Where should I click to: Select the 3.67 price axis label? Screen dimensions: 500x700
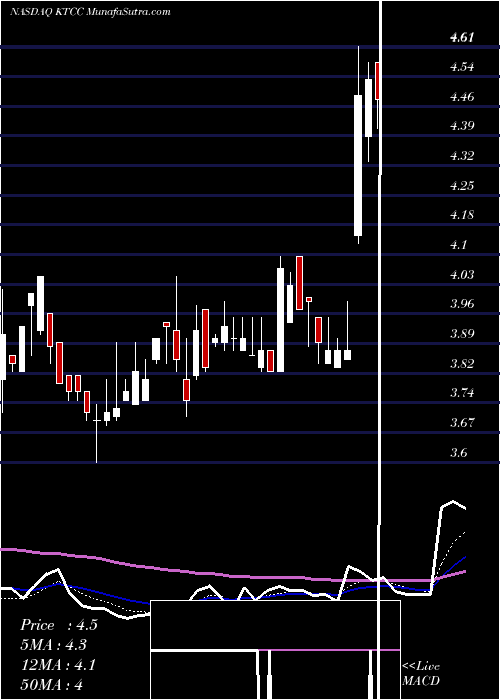pyautogui.click(x=462, y=422)
